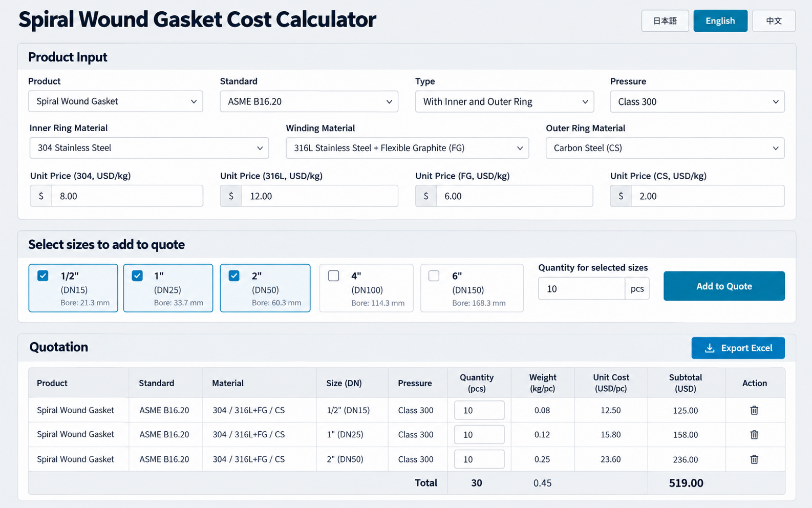Image resolution: width=812 pixels, height=508 pixels.
Task: Uncheck the 2" (DN50) size checkbox
Action: click(x=234, y=276)
